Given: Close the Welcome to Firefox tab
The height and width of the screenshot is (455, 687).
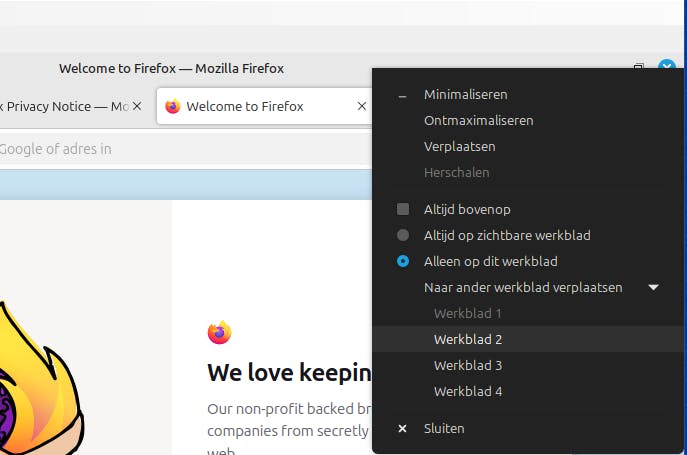Looking at the screenshot, I should click(x=362, y=106).
